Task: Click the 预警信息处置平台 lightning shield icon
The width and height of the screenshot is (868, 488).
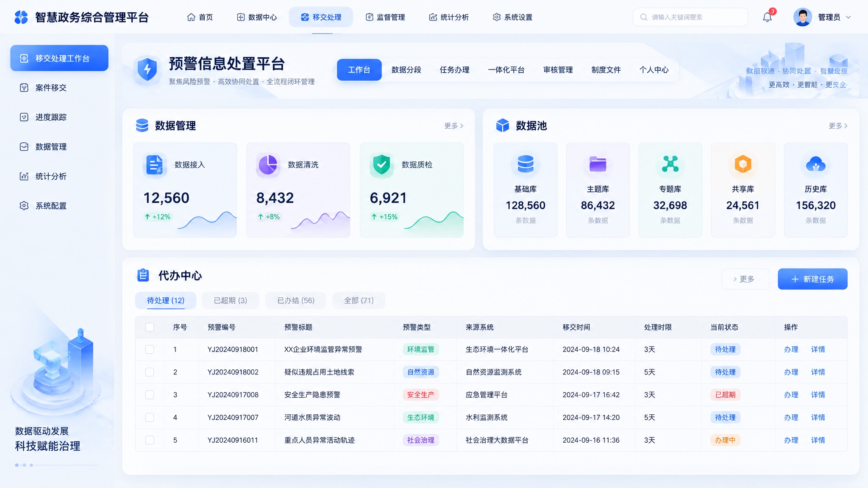Action: [147, 69]
